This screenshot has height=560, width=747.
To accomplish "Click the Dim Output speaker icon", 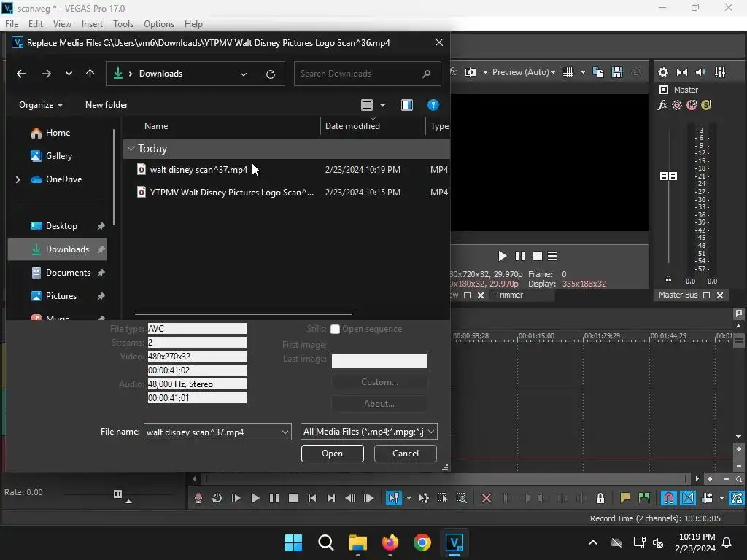I will [700, 72].
